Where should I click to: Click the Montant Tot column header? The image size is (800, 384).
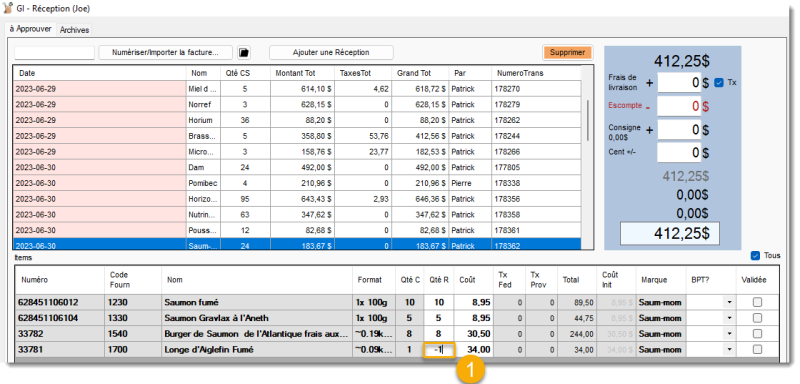(x=302, y=73)
